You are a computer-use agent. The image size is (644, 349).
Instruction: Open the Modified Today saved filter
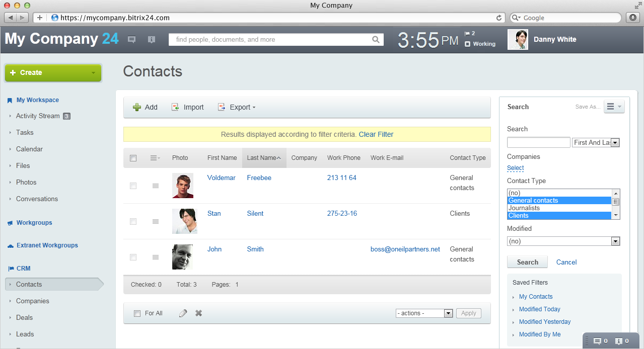click(540, 309)
